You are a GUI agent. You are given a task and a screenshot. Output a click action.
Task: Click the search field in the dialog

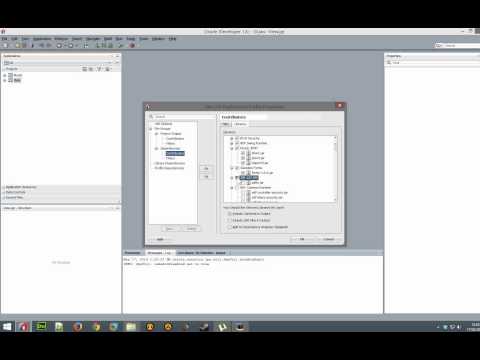[184, 116]
